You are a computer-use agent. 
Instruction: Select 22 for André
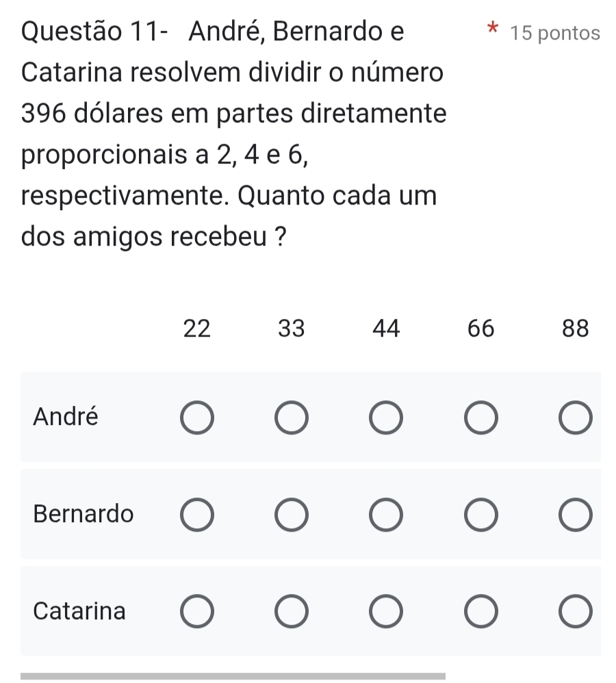coord(196,419)
